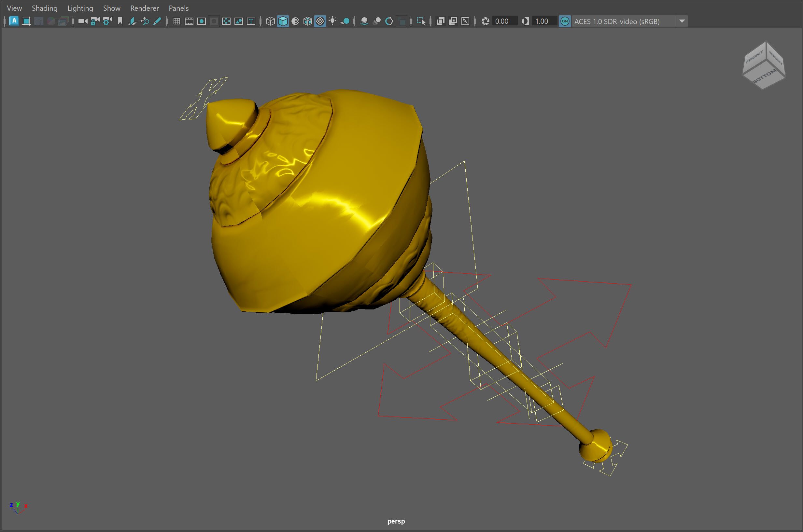Click the Gamma value field
This screenshot has height=532, width=803.
tap(544, 21)
